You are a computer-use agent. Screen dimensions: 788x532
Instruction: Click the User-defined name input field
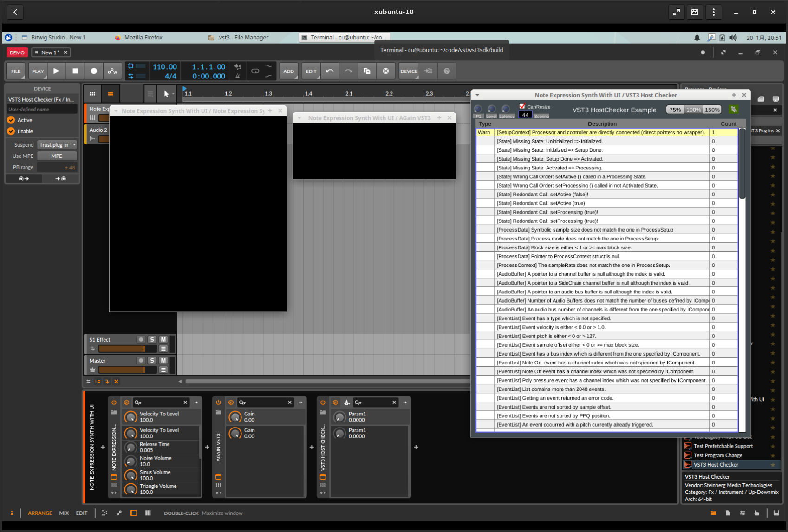tap(42, 110)
